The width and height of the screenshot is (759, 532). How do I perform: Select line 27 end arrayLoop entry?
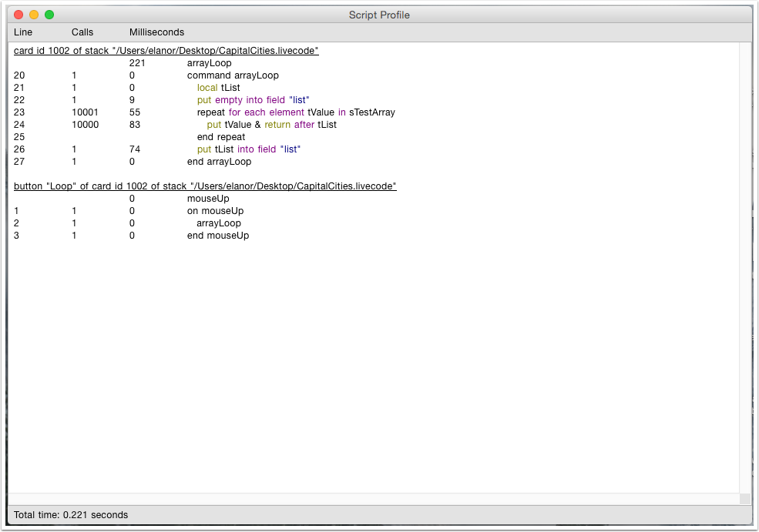click(x=220, y=161)
